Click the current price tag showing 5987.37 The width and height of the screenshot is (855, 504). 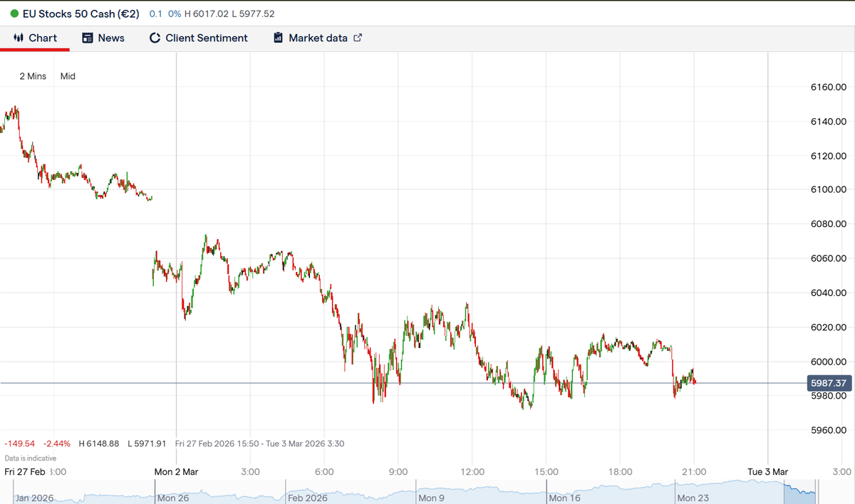coord(829,383)
